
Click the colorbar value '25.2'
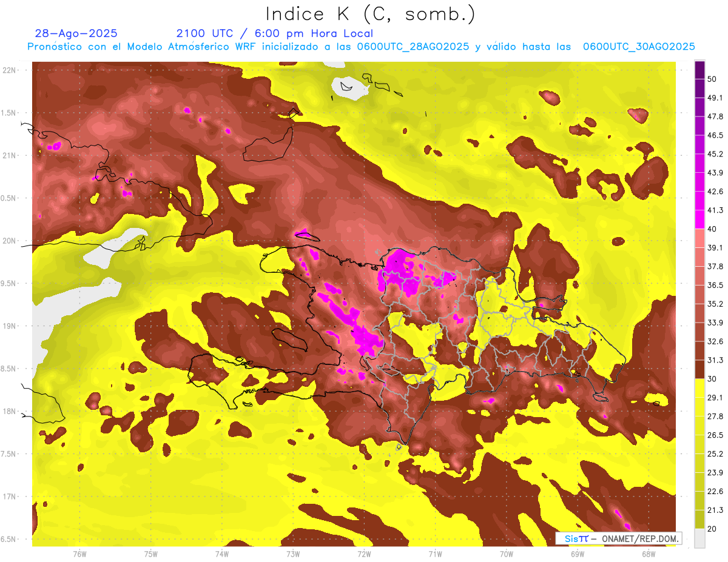tap(715, 453)
